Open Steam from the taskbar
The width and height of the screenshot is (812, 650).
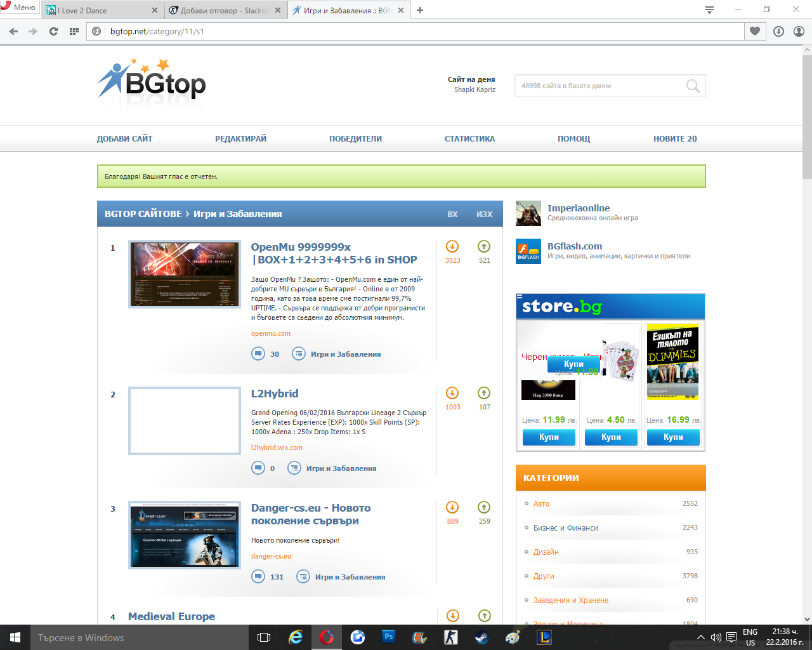[x=481, y=637]
